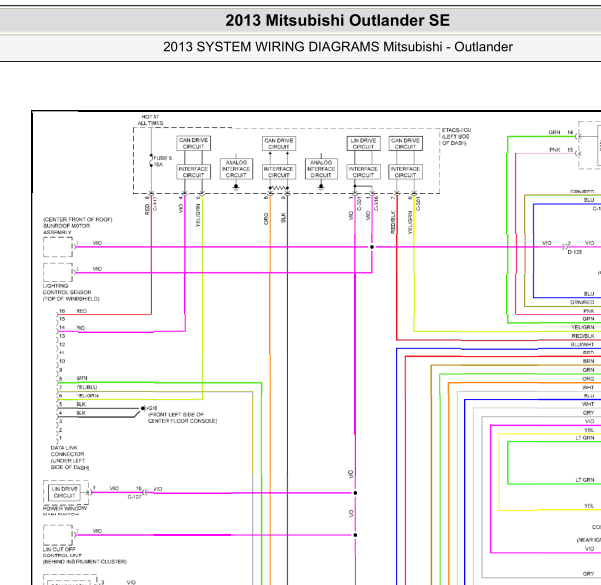This screenshot has height=585, width=601.
Task: Select the vertical "ORG" wire label
Action: tap(266, 219)
